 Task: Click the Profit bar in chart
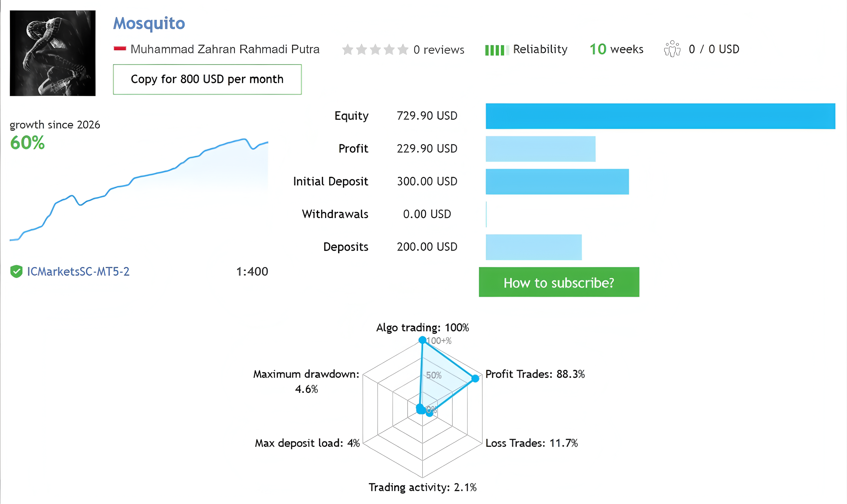[x=541, y=149]
